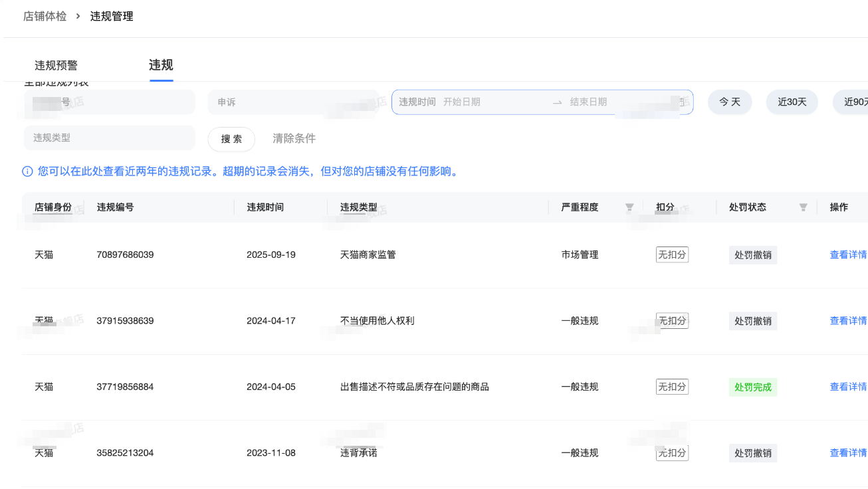Click the 开始日期 date field
This screenshot has height=489, width=868.
492,102
